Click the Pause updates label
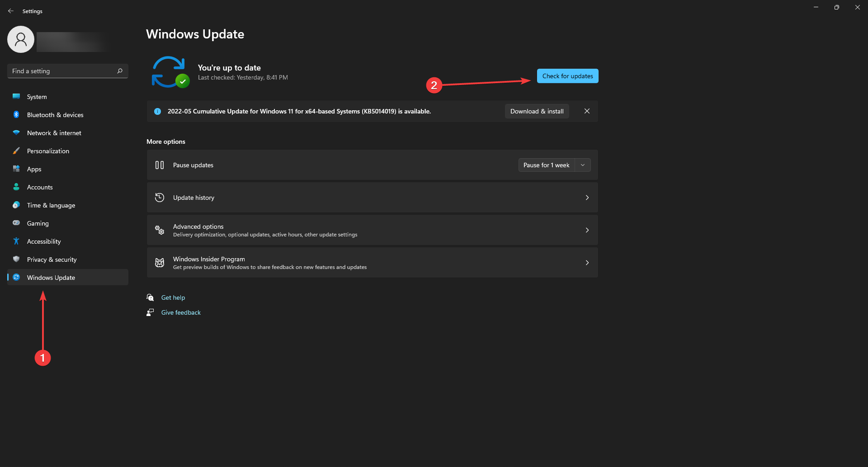The height and width of the screenshot is (467, 868). pos(193,165)
